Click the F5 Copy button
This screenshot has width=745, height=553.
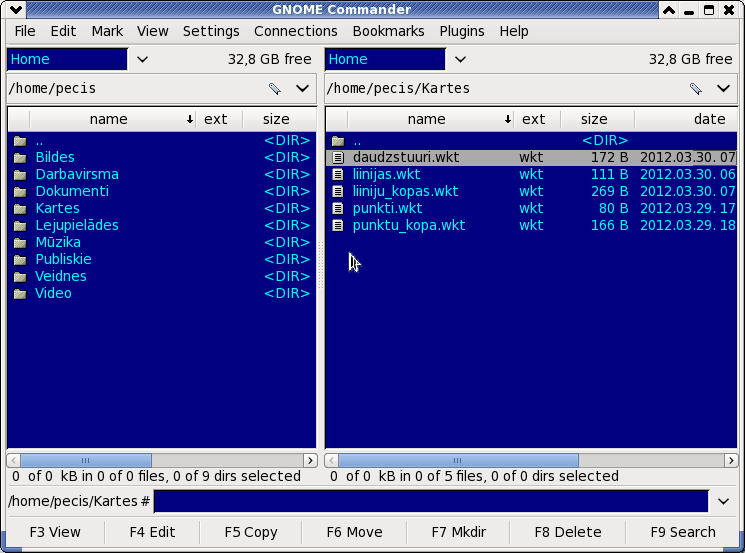(250, 532)
